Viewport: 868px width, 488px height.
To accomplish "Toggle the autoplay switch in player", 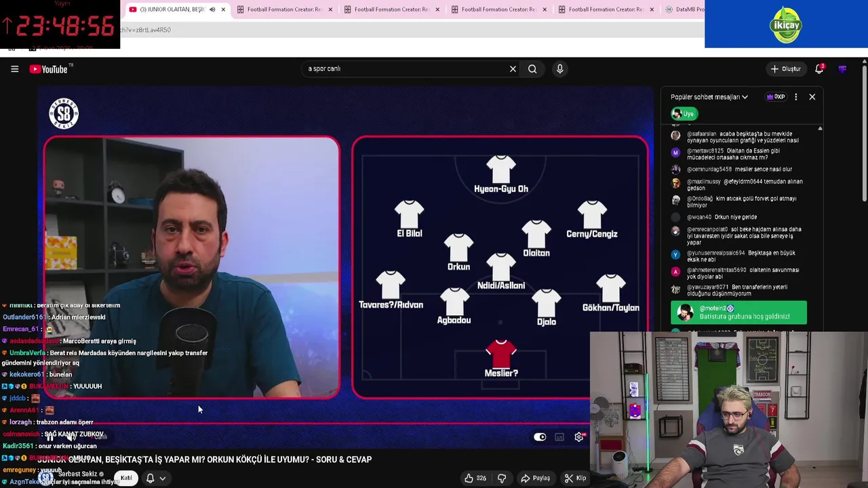I will (540, 437).
